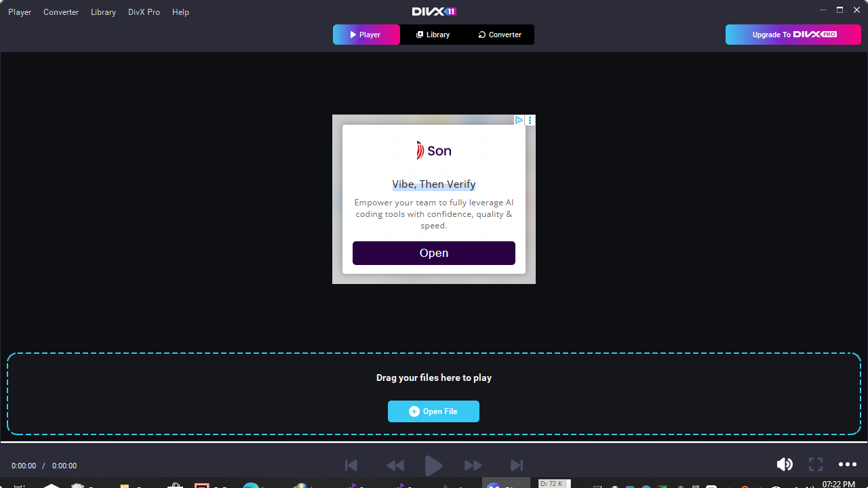This screenshot has height=488, width=868.
Task: Skip to the previous track
Action: pyautogui.click(x=351, y=465)
